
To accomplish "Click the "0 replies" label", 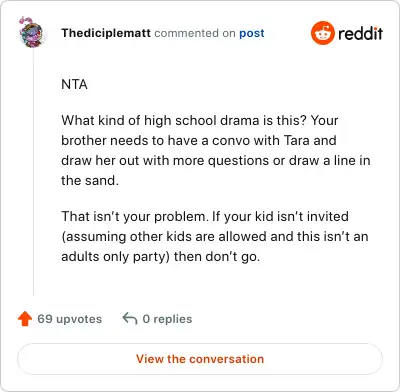I will (167, 319).
